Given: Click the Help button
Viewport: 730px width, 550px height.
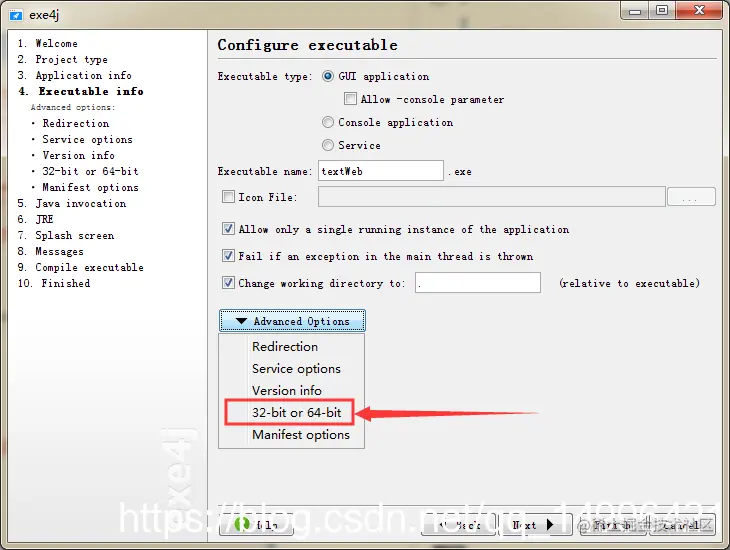Looking at the screenshot, I should (256, 524).
